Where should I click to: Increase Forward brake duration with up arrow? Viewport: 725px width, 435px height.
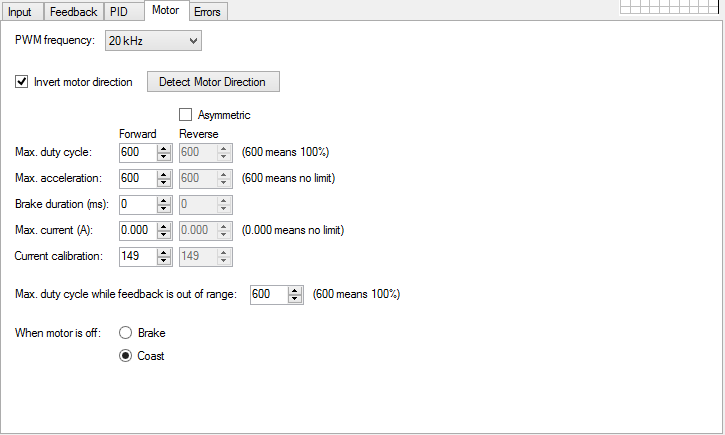click(x=164, y=201)
